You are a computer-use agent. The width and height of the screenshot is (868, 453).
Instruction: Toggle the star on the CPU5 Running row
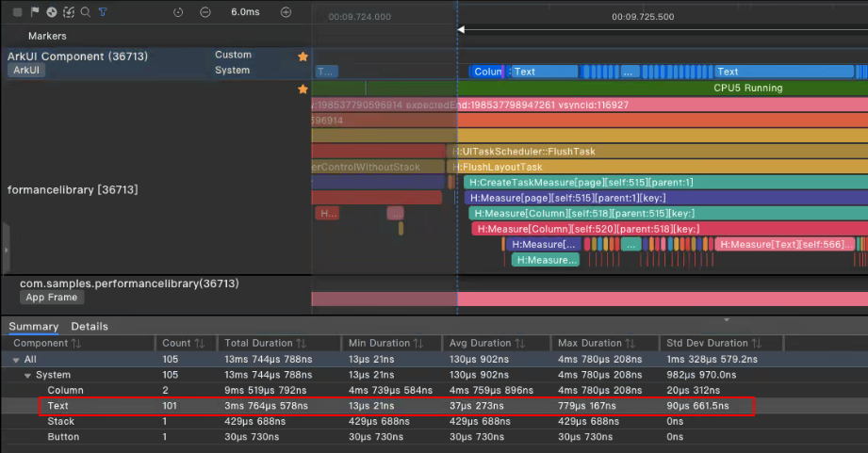(x=303, y=89)
